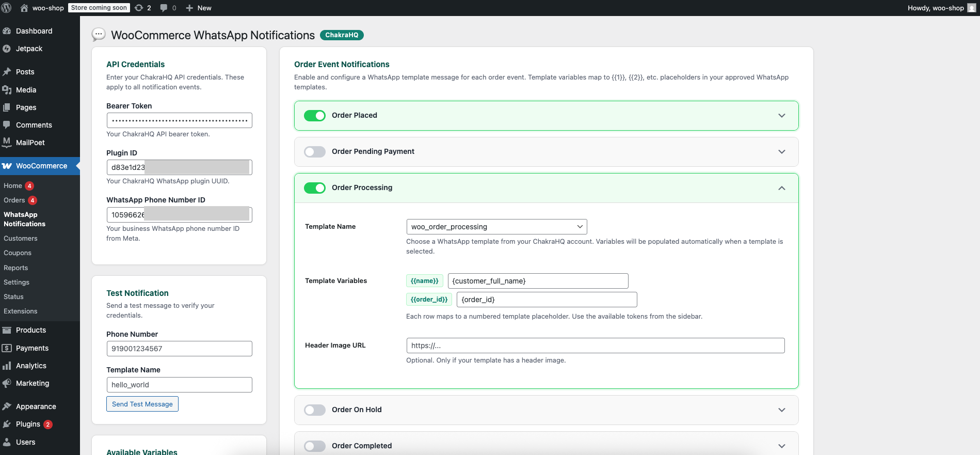Image resolution: width=980 pixels, height=455 pixels.
Task: Open the MailPoet sidebar icon
Action: click(7, 143)
